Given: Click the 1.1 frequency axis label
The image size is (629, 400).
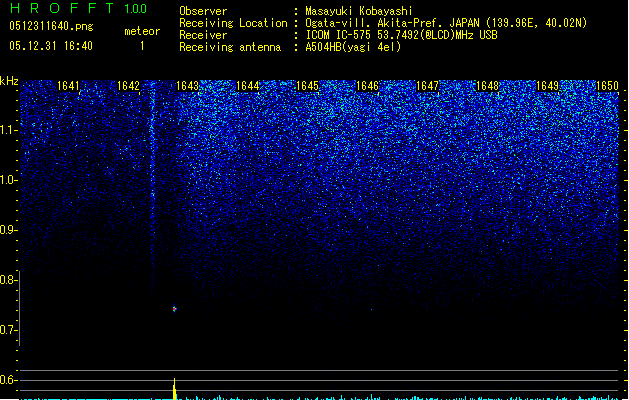Looking at the screenshot, I should pyautogui.click(x=8, y=130).
